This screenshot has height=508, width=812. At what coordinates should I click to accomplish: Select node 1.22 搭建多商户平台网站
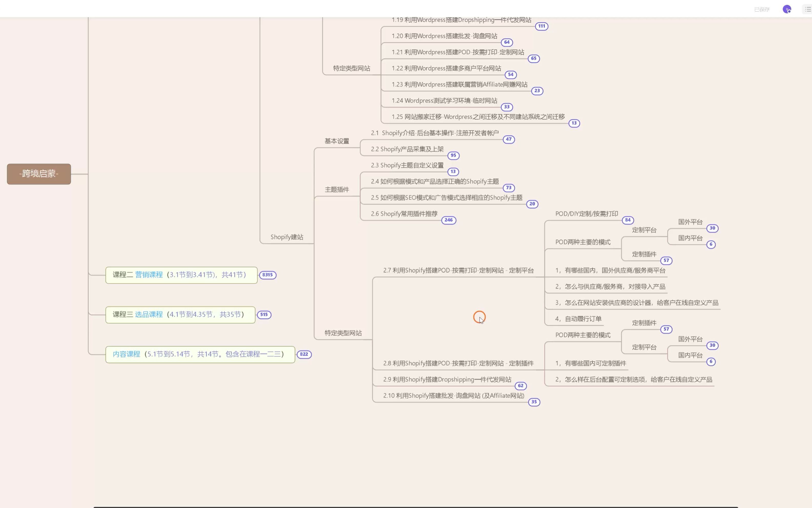click(x=446, y=68)
